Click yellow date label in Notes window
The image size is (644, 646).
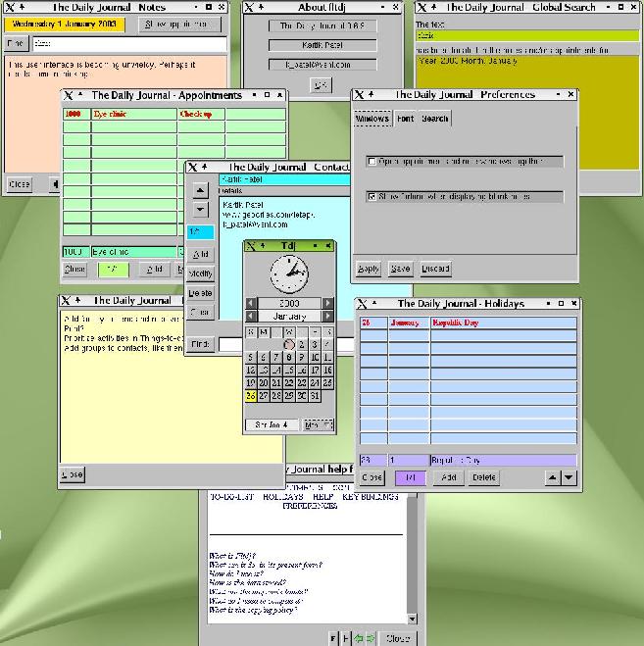(x=63, y=24)
